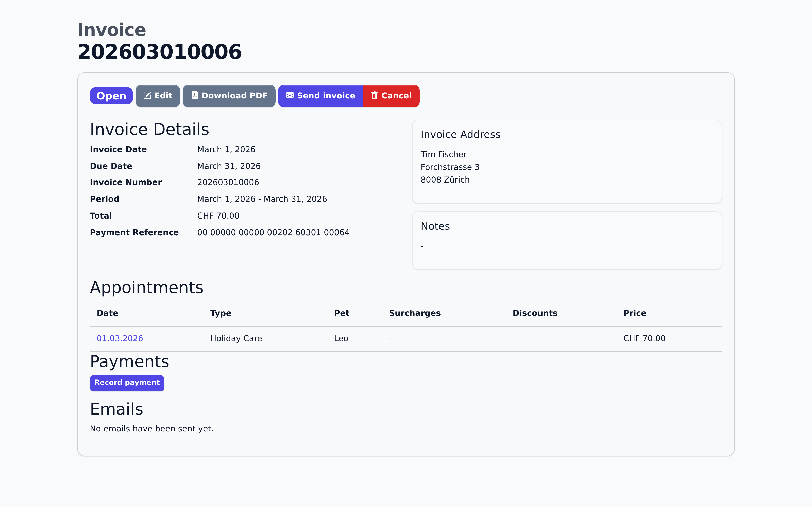Cancel this invoice
Screen dimensions: 812x507
[391, 96]
